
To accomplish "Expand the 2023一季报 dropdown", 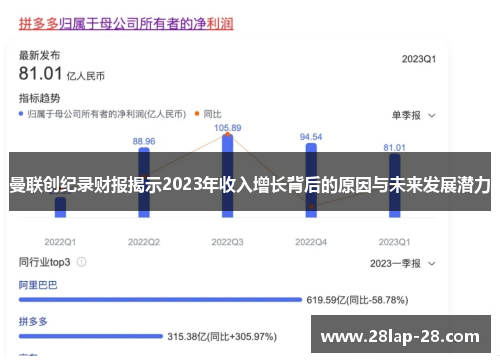I will pyautogui.click(x=403, y=264).
